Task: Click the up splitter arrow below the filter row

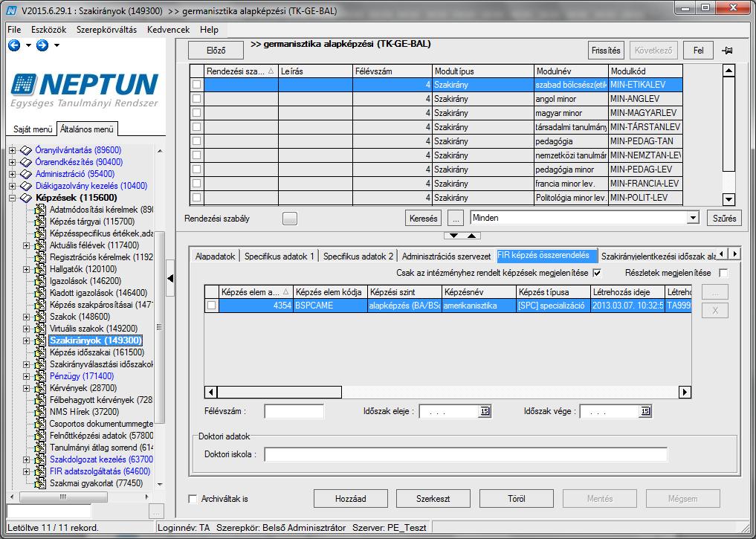Action: tap(471, 236)
